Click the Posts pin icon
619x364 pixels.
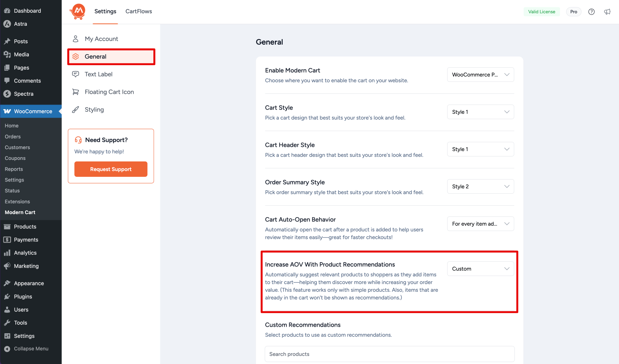[x=7, y=42]
